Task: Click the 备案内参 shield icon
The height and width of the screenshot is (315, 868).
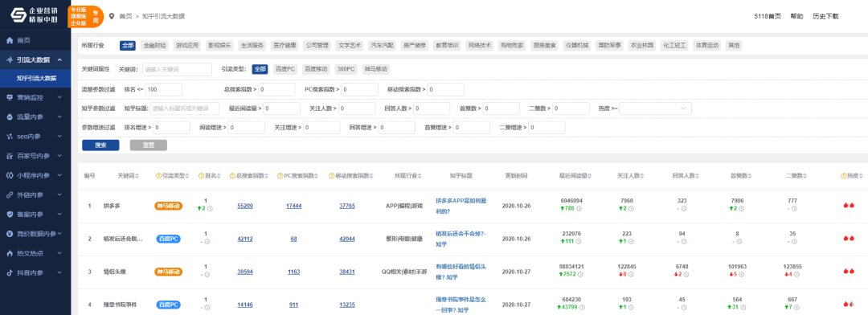Action: click(x=10, y=215)
